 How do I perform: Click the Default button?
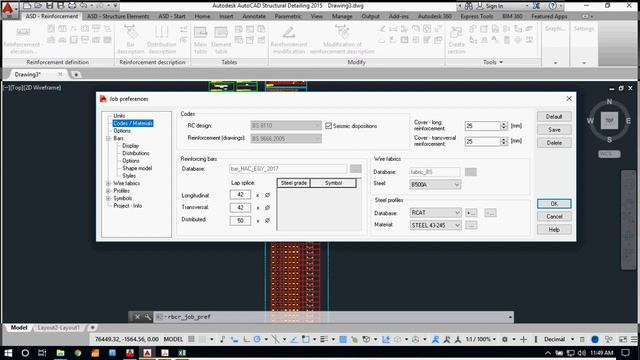(x=554, y=117)
